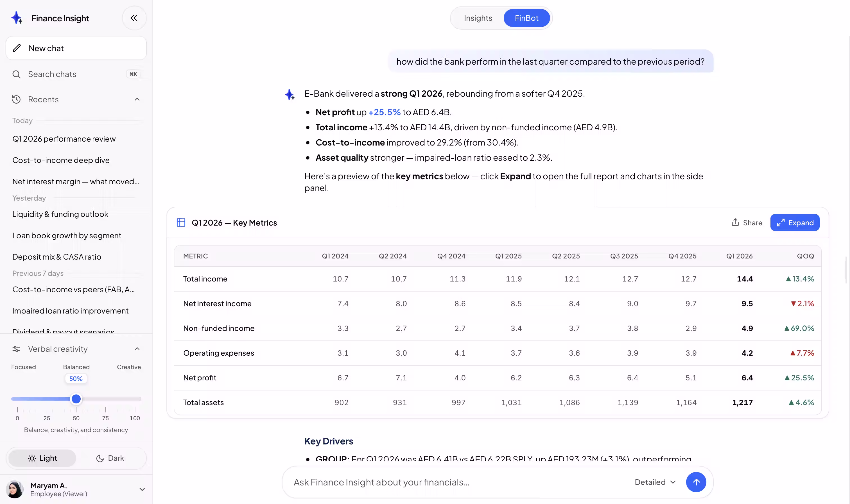Select the FinBot tab
This screenshot has height=504, width=850.
526,18
